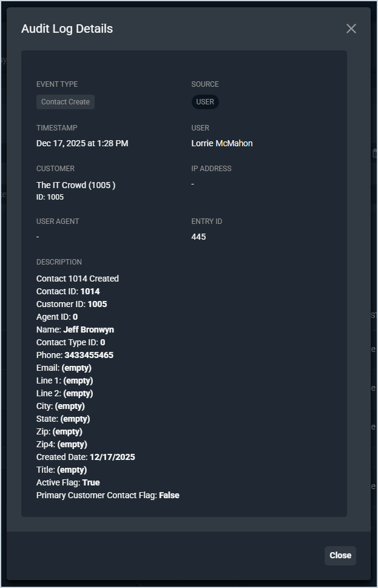Click the Audit Log Details title
Viewport: 378px width, 588px height.
tap(67, 29)
